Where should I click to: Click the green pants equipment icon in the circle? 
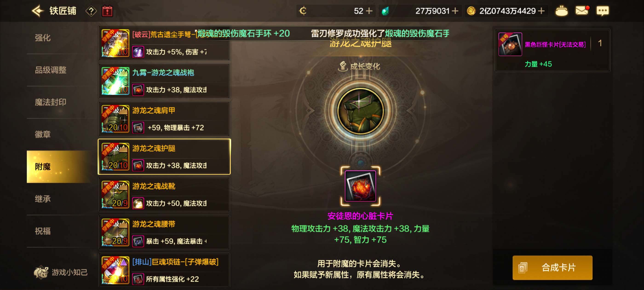coord(360,111)
